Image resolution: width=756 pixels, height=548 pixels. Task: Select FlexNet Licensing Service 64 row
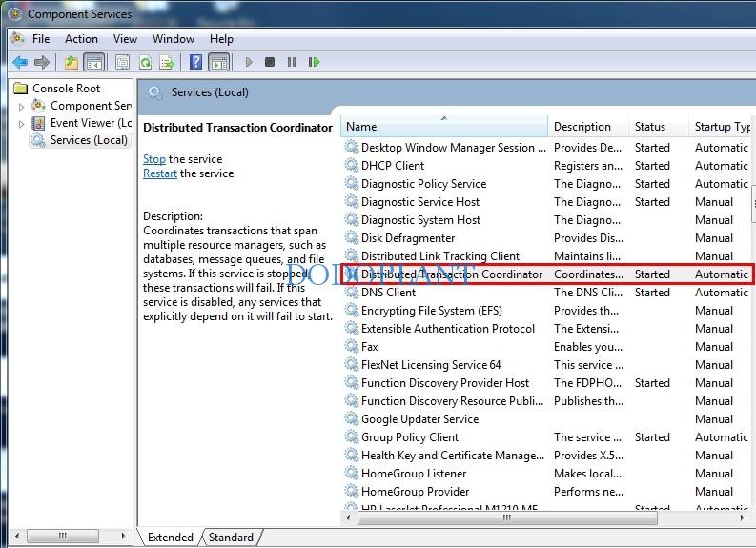pyautogui.click(x=547, y=365)
